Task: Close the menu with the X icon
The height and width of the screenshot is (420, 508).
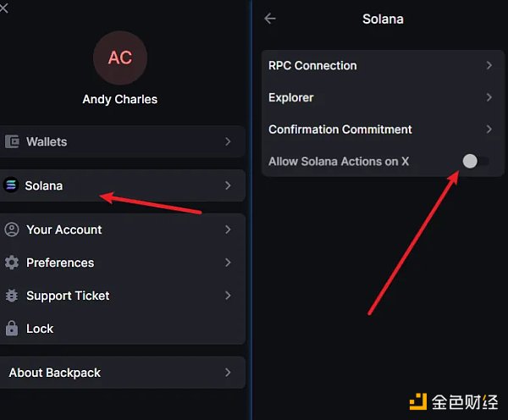Action: tap(4, 7)
